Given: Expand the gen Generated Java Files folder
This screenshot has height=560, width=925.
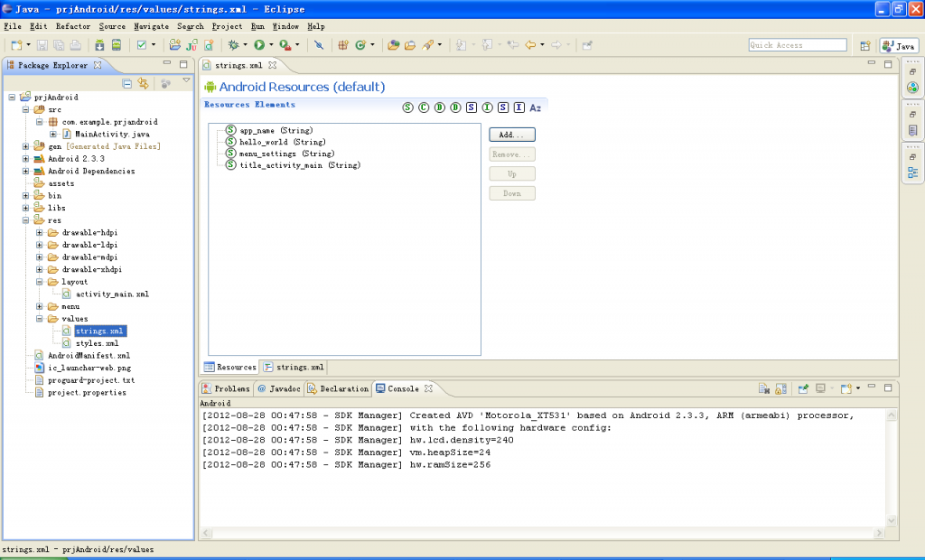Looking at the screenshot, I should click(25, 146).
